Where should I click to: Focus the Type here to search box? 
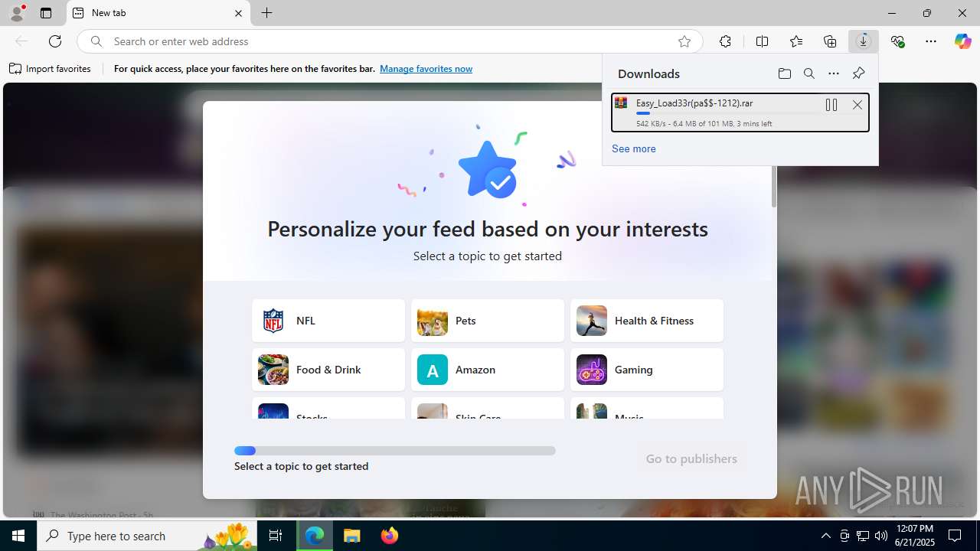(149, 536)
